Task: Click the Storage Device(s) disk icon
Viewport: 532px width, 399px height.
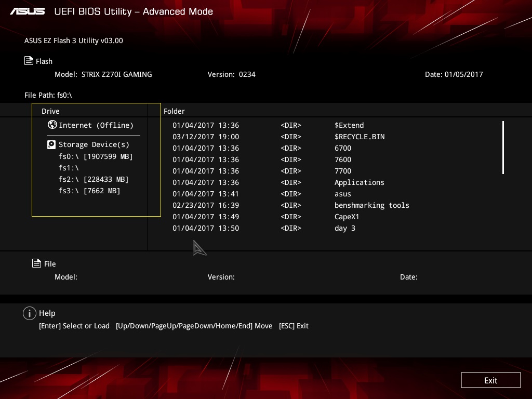Action: pyautogui.click(x=51, y=145)
